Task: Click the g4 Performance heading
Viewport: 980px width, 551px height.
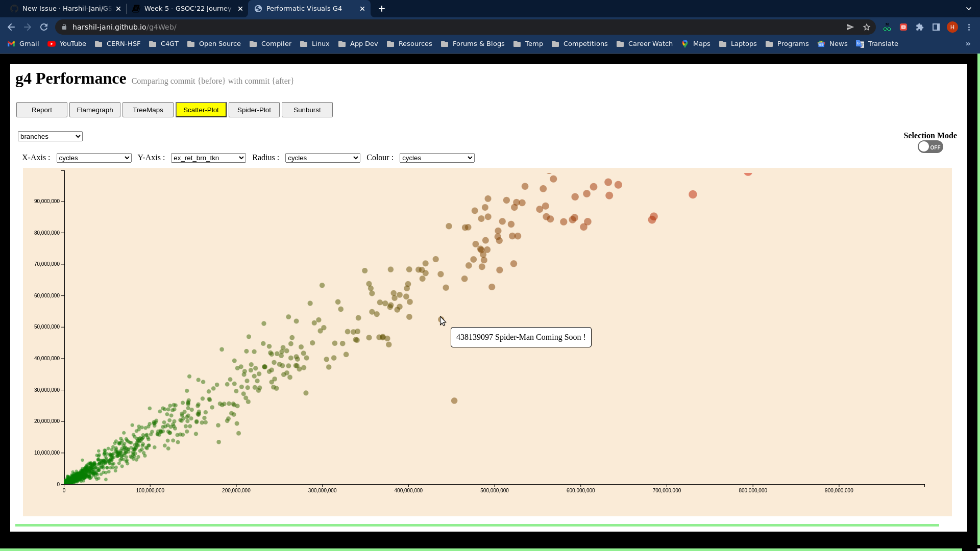Action: (x=70, y=79)
